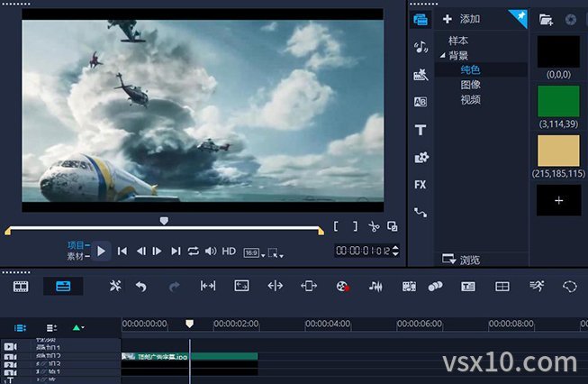588x384 pixels.
Task: Open the Subtitle Editor T-box icon
Action: [467, 287]
